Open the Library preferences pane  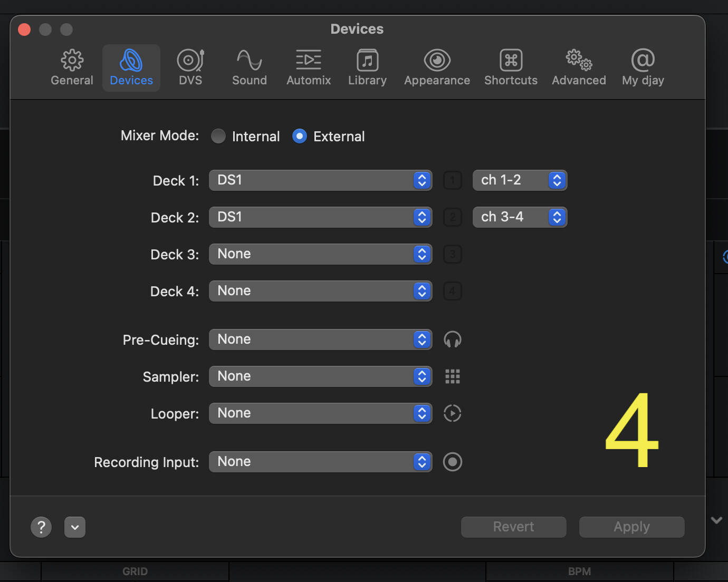pos(367,67)
